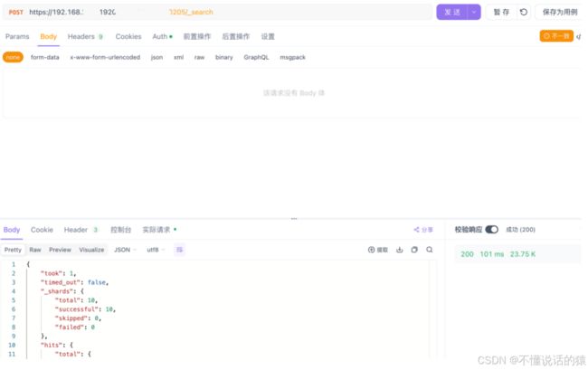Click the 保存为用例 button
The height and width of the screenshot is (370, 588).
560,12
